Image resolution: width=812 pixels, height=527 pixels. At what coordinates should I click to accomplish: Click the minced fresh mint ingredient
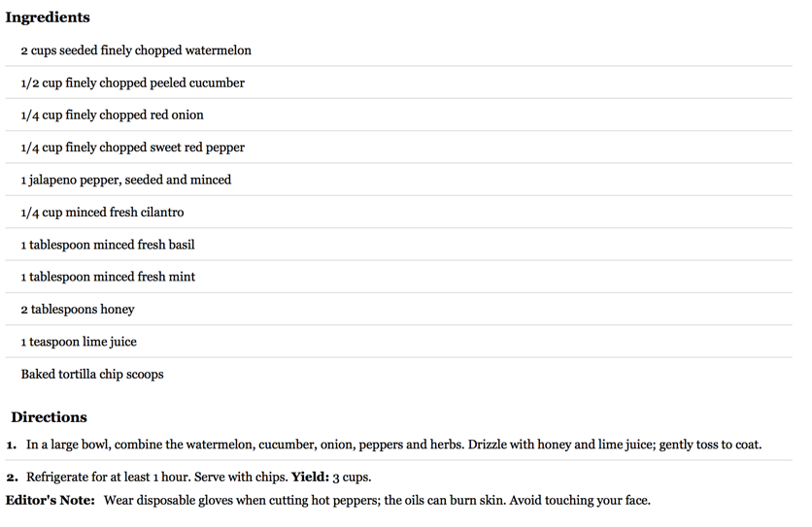(108, 277)
